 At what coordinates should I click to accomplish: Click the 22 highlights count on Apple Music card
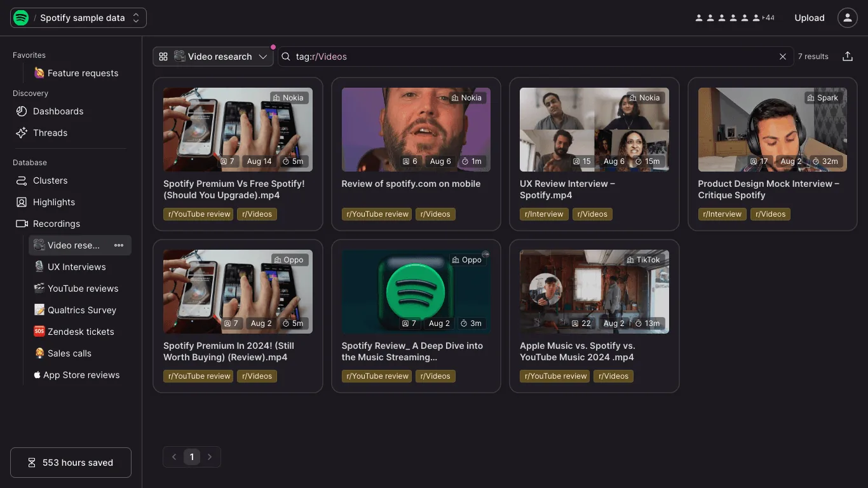581,323
